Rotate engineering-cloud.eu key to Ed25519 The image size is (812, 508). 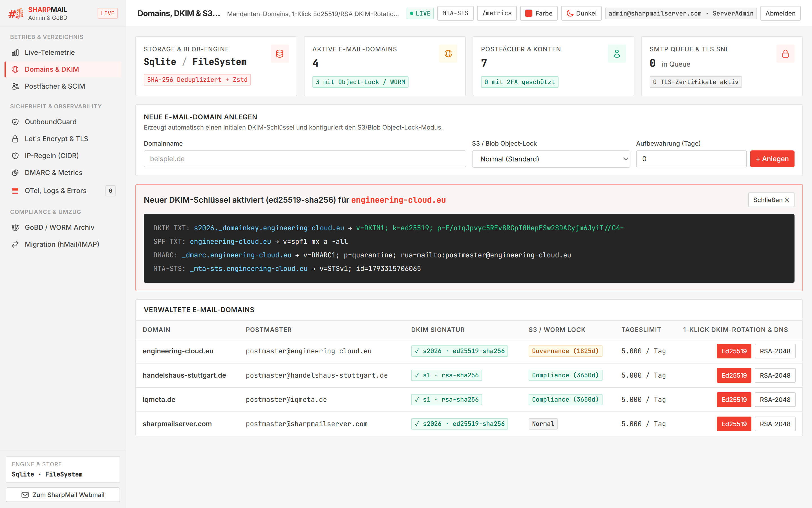click(734, 351)
